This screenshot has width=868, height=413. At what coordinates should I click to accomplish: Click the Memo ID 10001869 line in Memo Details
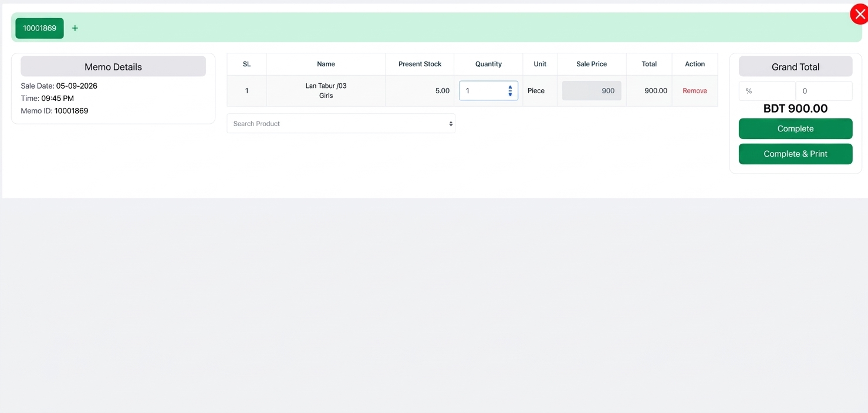coord(55,111)
